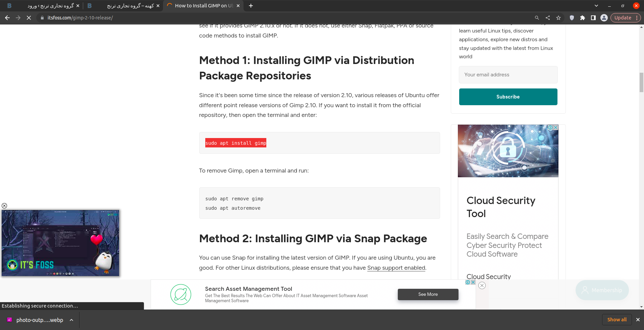
Task: Click the browser back arrow
Action: tap(7, 18)
